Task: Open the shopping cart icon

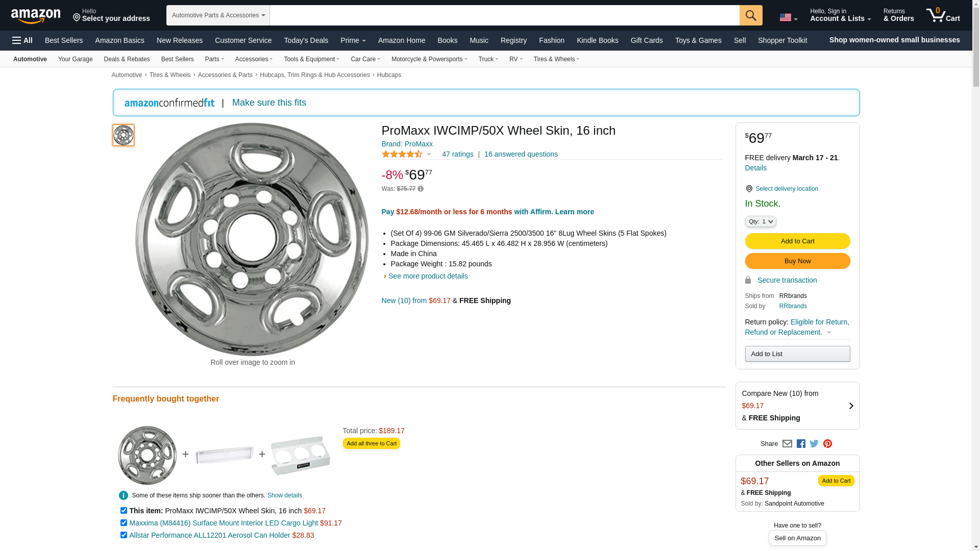Action: coord(943,15)
